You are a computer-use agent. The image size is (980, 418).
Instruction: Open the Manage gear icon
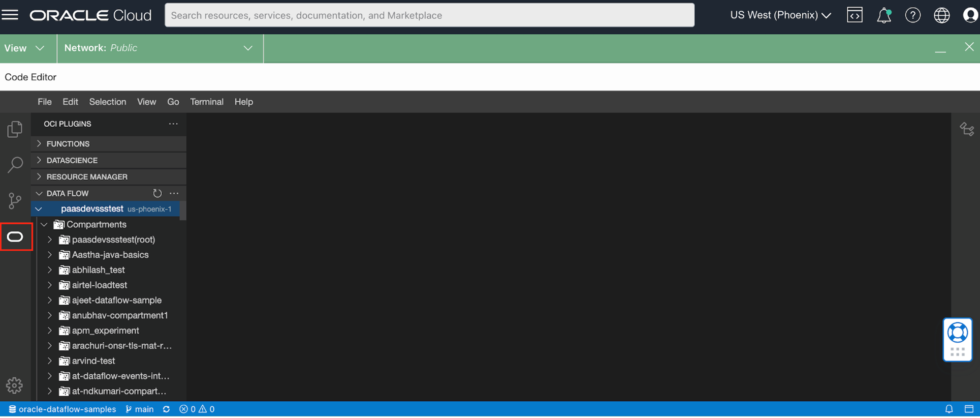14,385
